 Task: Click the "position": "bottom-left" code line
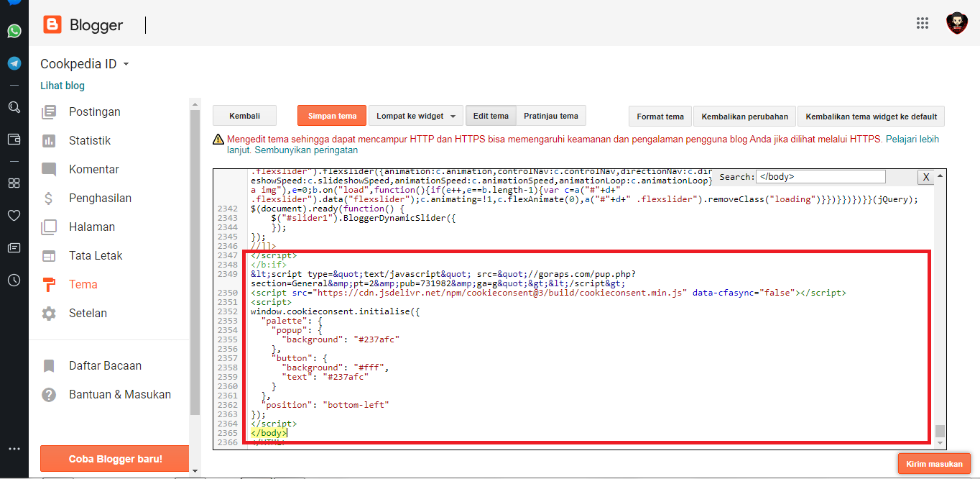325,405
